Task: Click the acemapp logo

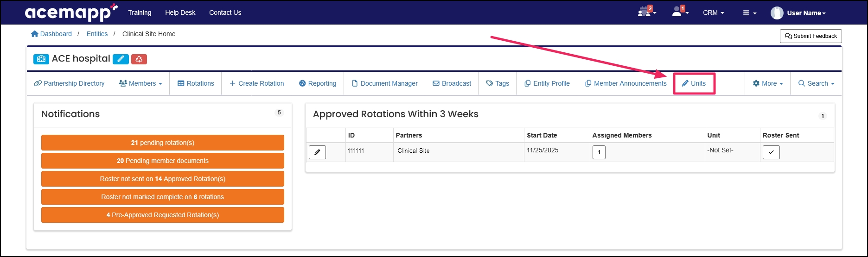Action: click(x=71, y=13)
